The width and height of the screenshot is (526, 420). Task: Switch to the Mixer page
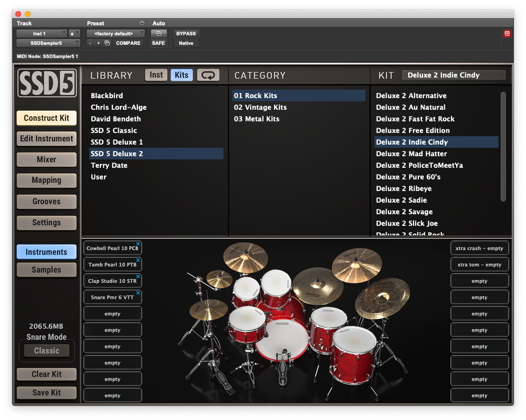46,159
